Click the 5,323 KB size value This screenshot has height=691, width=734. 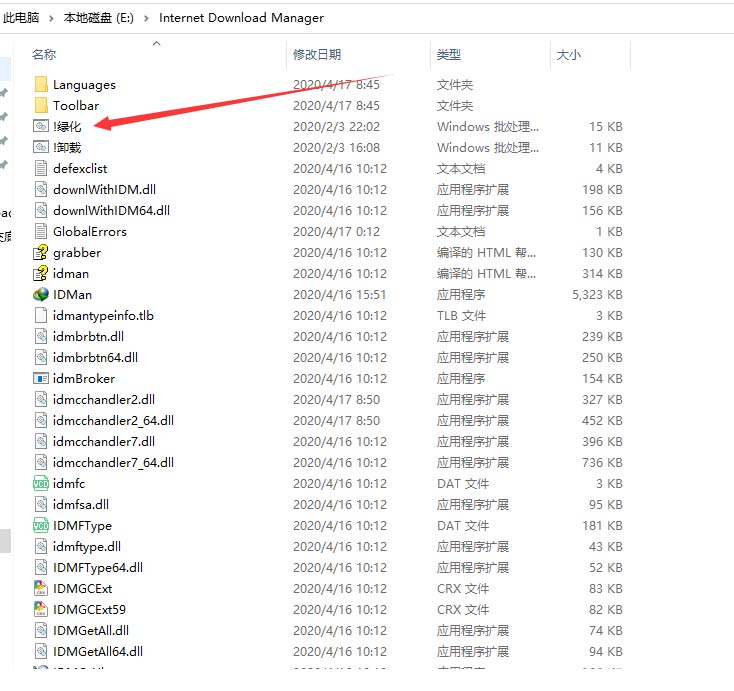(x=597, y=294)
